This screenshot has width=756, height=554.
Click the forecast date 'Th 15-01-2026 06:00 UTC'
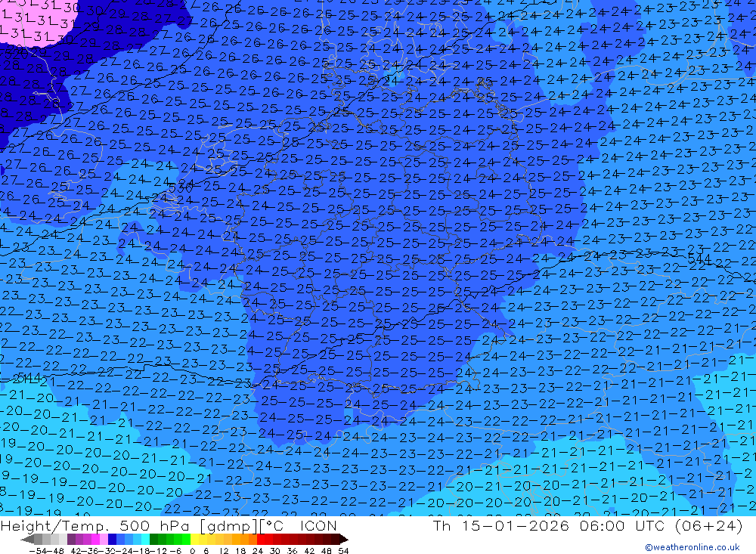pyautogui.click(x=549, y=525)
